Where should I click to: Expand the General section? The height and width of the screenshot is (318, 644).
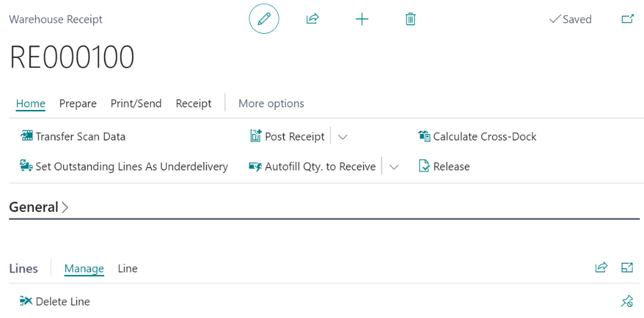(x=39, y=207)
